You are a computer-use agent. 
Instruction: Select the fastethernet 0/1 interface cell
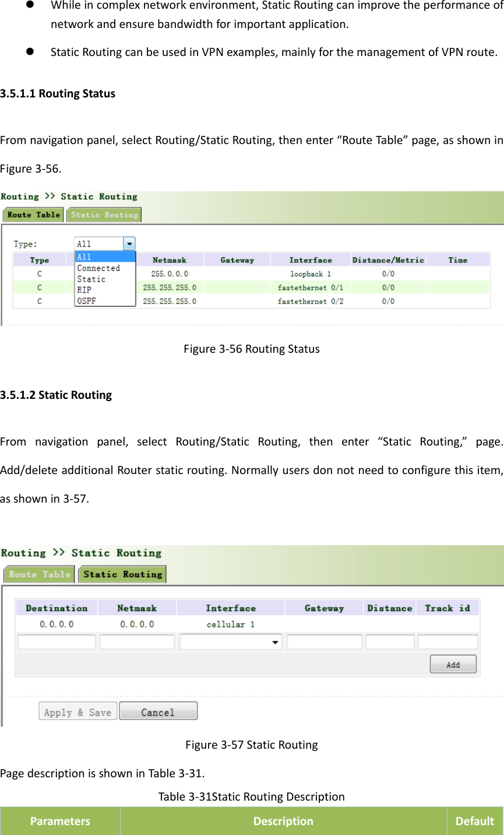coord(311,287)
